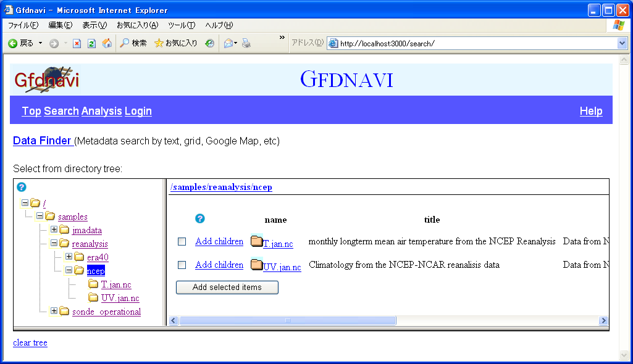The width and height of the screenshot is (633, 364).
Task: Click T.jan.nc folder icon in tree
Action: point(93,284)
